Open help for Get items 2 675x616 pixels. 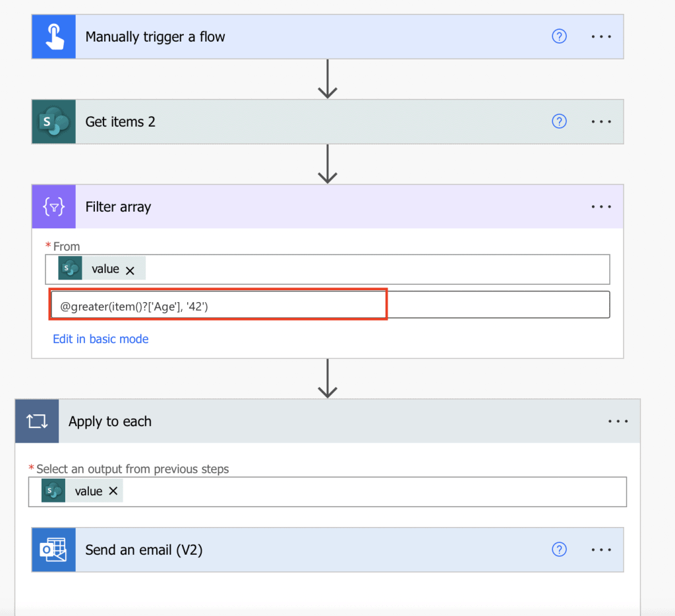tap(559, 121)
